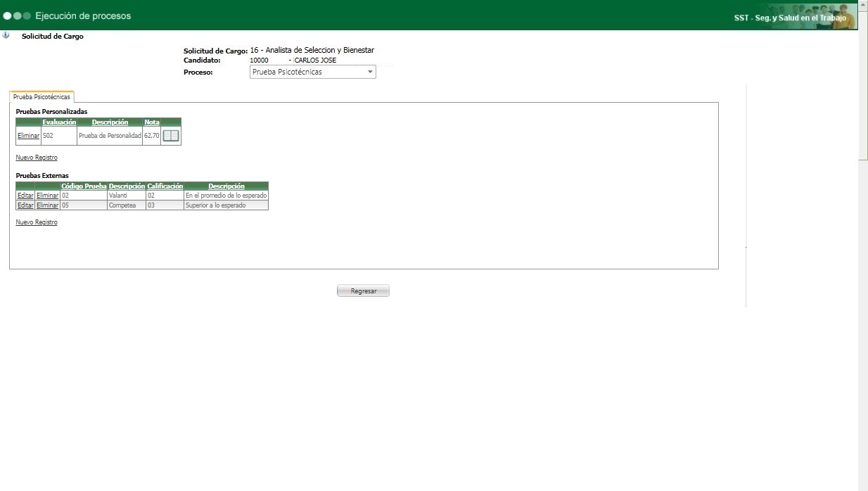Click the S02 evaluation cell

tap(59, 136)
